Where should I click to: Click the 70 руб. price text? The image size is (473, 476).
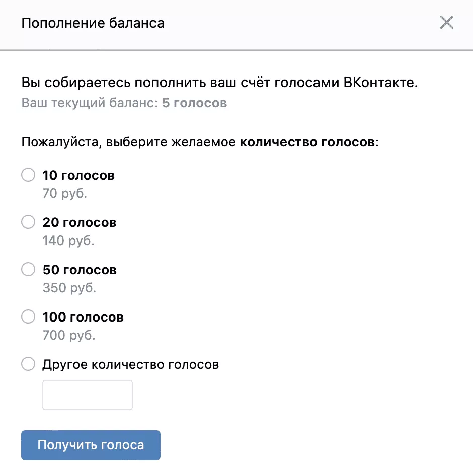(65, 193)
